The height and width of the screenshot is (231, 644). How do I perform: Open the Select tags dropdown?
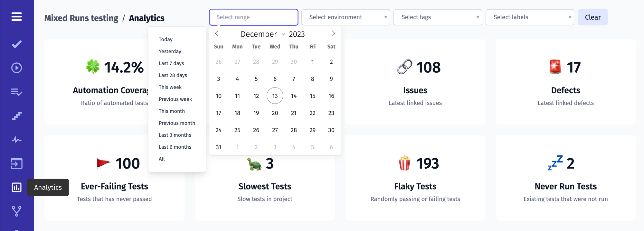[x=438, y=17]
